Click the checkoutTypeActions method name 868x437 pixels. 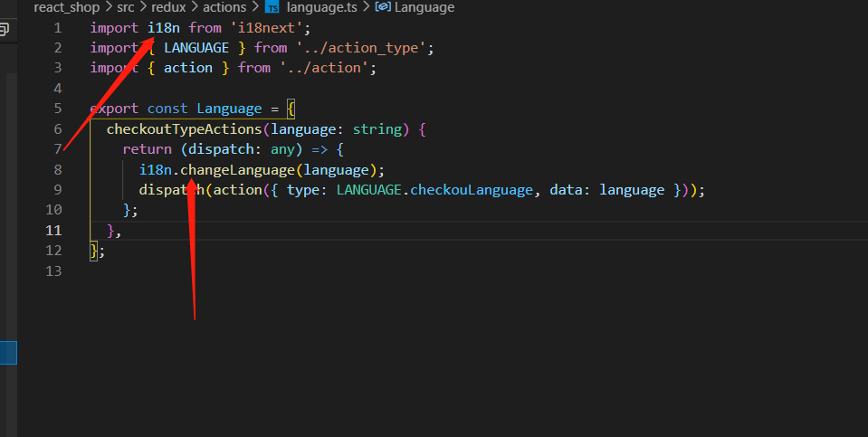[184, 128]
